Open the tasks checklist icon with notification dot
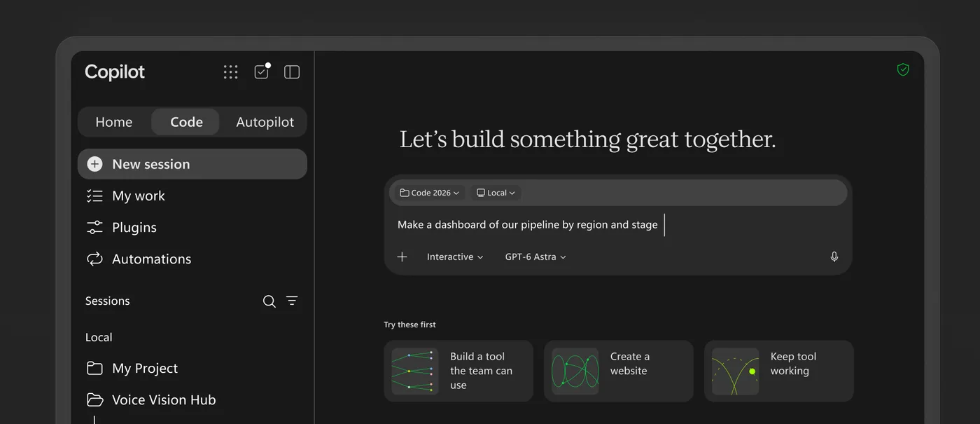This screenshot has height=424, width=980. [262, 71]
